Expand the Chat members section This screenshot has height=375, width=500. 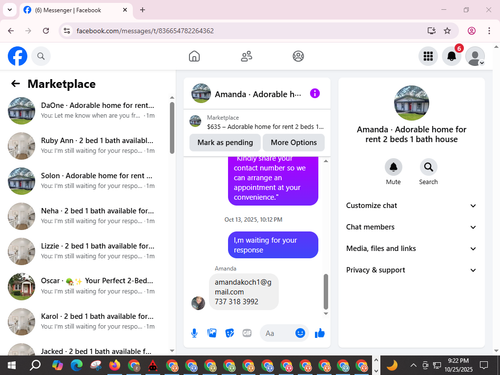point(411,227)
